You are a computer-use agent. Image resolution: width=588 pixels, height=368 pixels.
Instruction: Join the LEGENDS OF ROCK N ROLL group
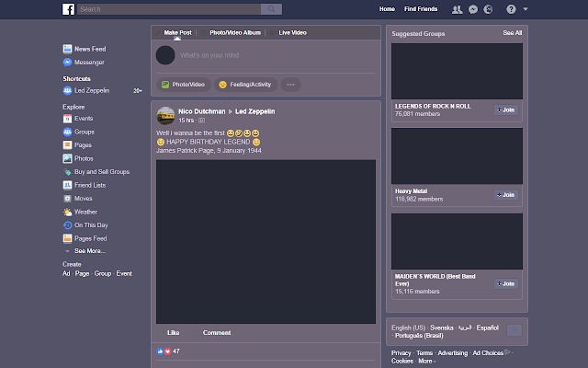506,109
